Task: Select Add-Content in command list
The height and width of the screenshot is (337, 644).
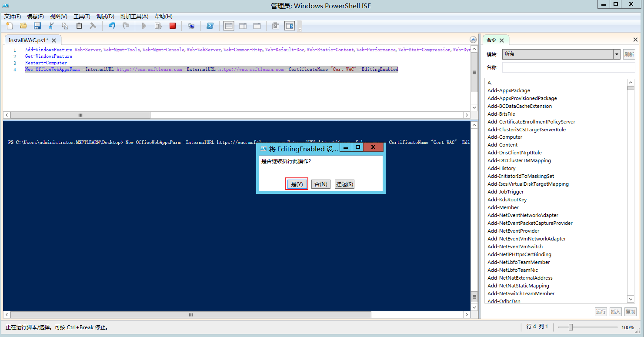Action: (x=503, y=145)
